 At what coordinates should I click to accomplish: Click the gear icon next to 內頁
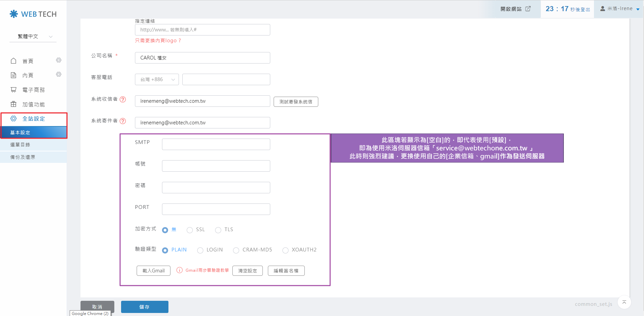coord(59,74)
